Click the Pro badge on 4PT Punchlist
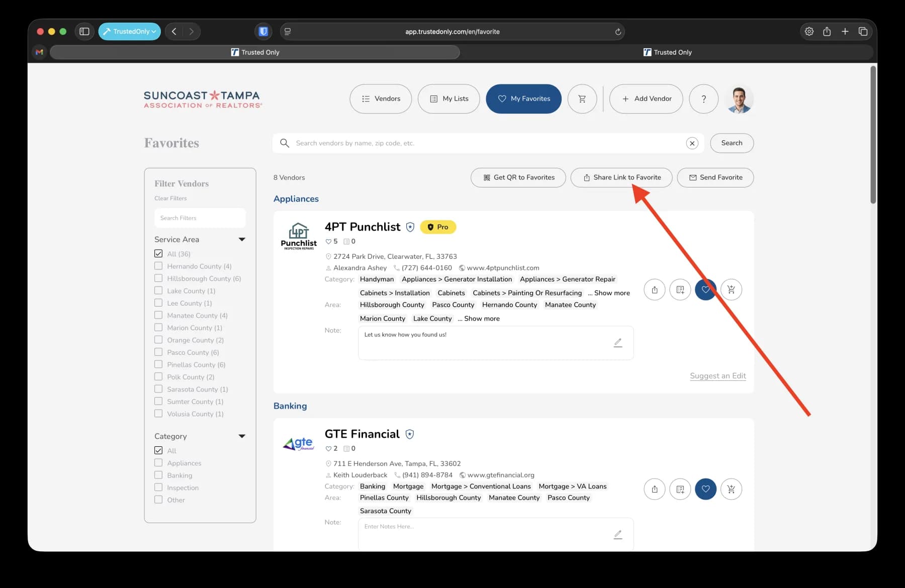The height and width of the screenshot is (588, 905). [x=438, y=227]
